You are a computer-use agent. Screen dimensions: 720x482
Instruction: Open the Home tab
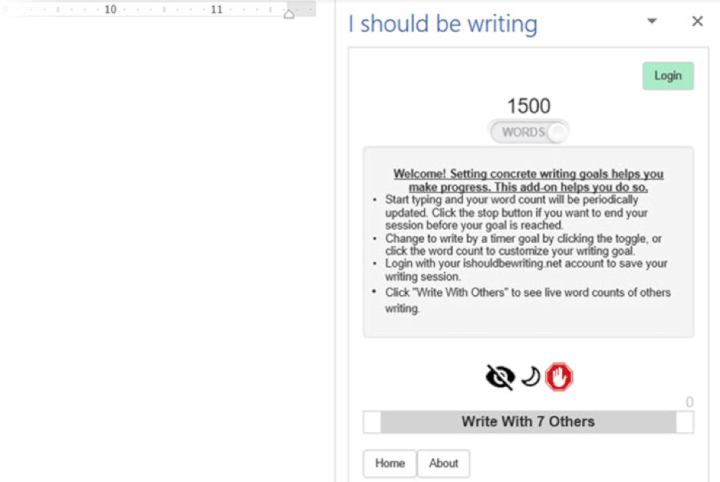tap(390, 463)
